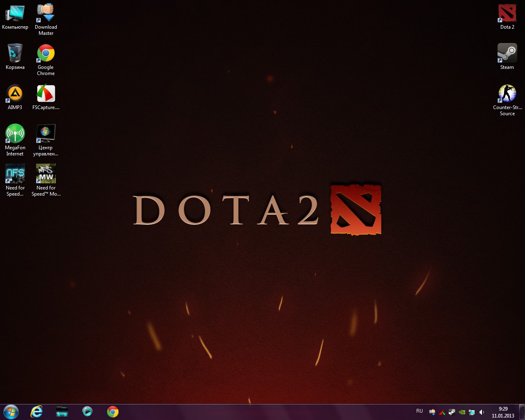Image resolution: width=525 pixels, height=420 pixels.
Task: Select the AIMP3 desktop shortcut
Action: pos(15,97)
